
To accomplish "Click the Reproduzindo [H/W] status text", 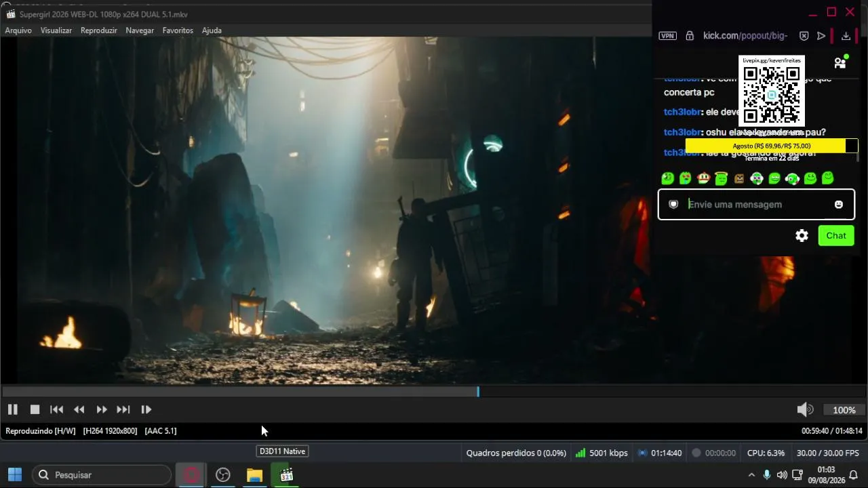I will point(41,430).
